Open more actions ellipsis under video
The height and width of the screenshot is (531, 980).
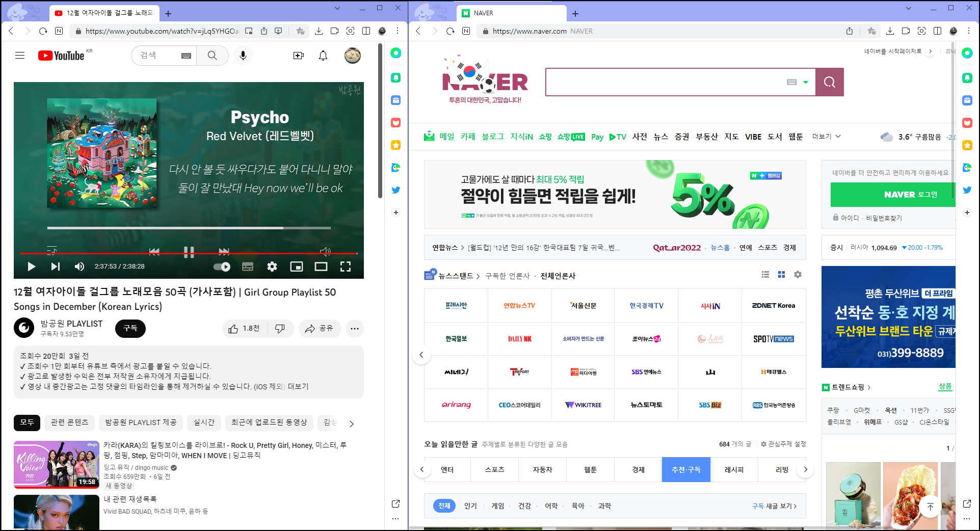(355, 329)
